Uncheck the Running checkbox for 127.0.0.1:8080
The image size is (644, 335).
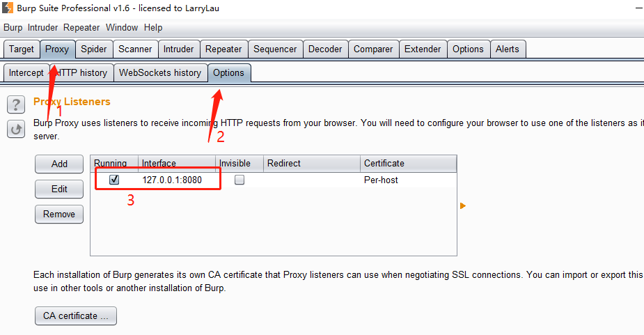[x=114, y=180]
